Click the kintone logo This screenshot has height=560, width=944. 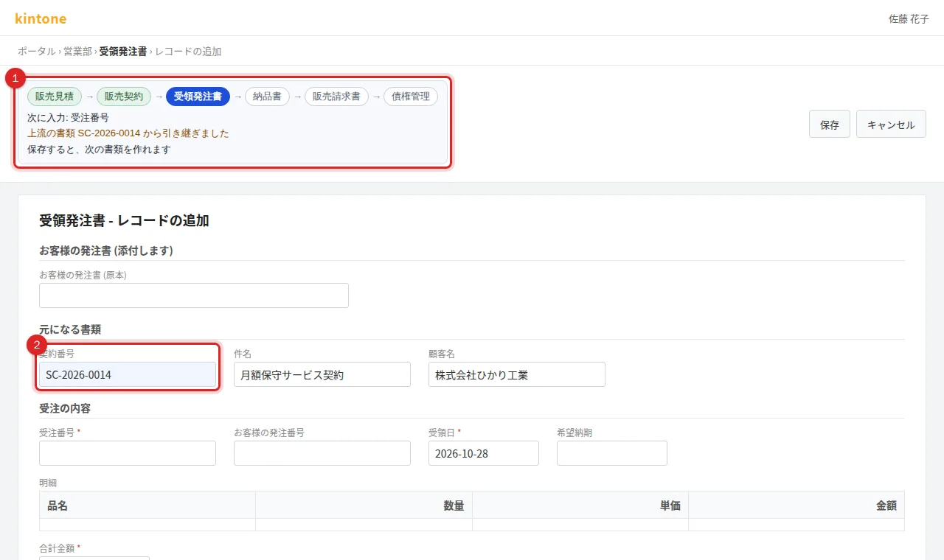(41, 18)
